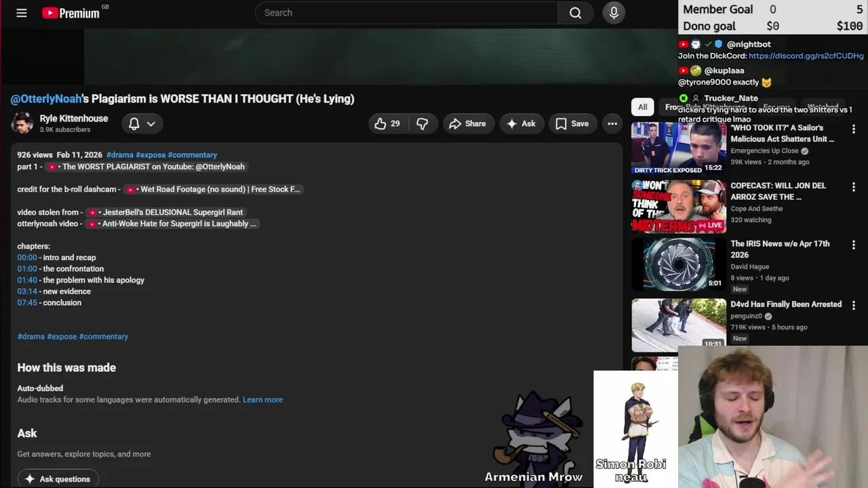
Task: Select the All filter chip
Action: [643, 107]
